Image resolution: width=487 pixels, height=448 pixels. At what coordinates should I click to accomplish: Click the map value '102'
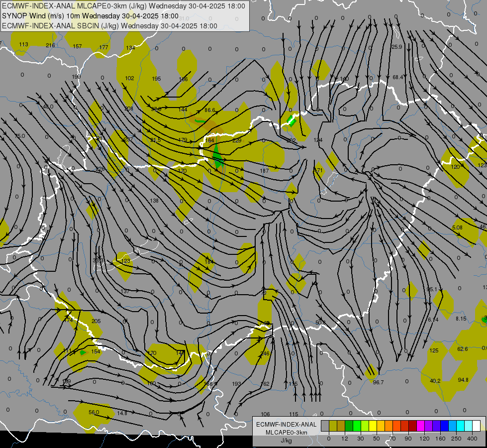click(x=129, y=78)
